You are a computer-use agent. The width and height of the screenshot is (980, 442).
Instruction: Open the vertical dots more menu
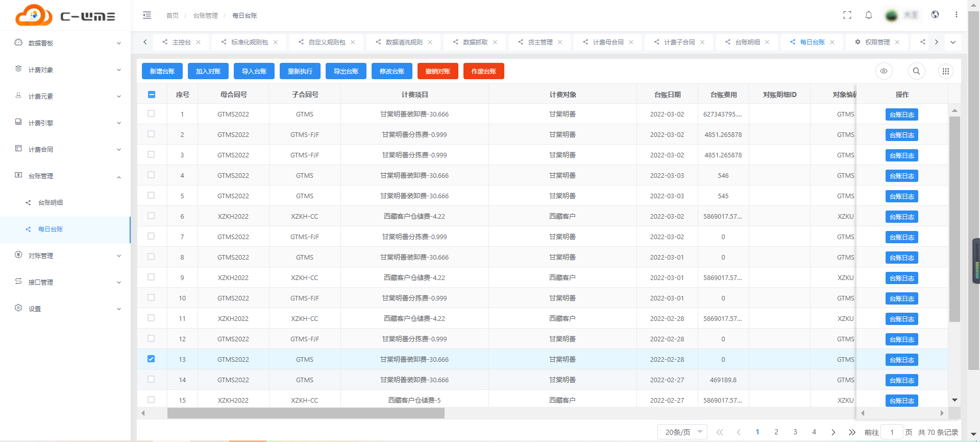point(957,15)
